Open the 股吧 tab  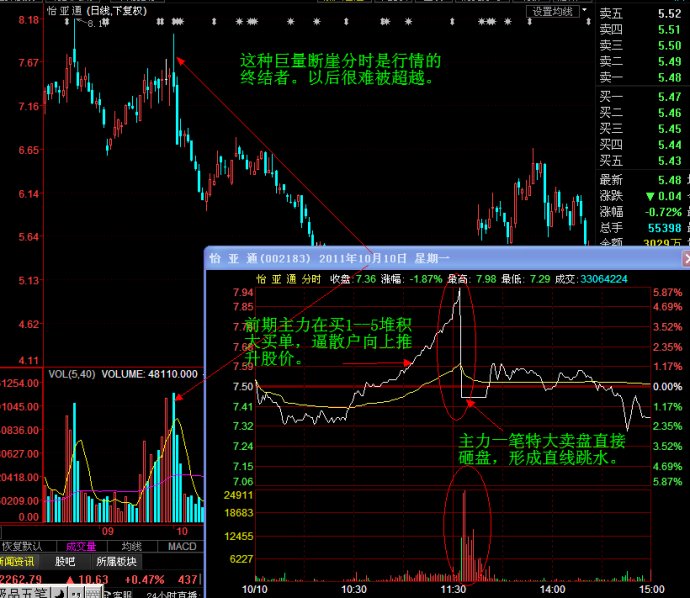[x=64, y=562]
